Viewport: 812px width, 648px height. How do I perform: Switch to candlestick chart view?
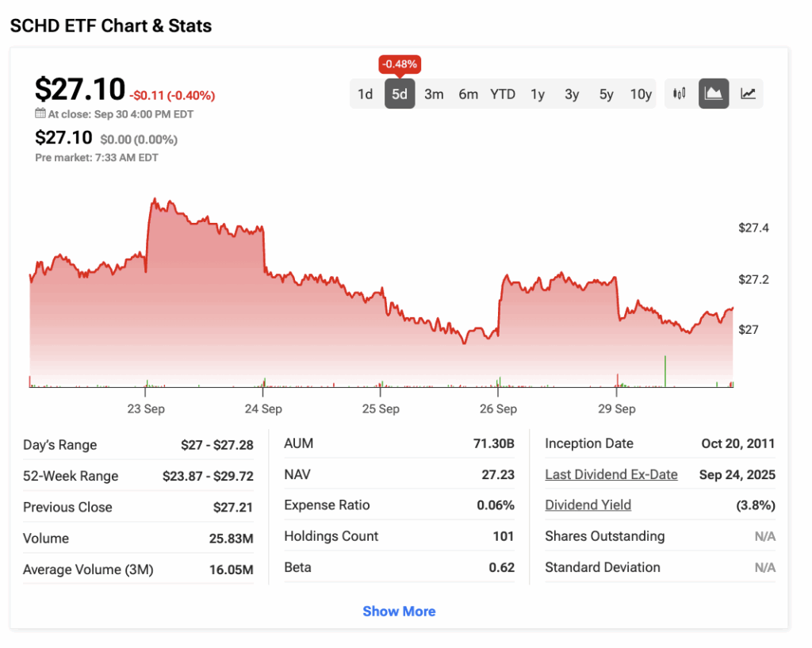(680, 94)
